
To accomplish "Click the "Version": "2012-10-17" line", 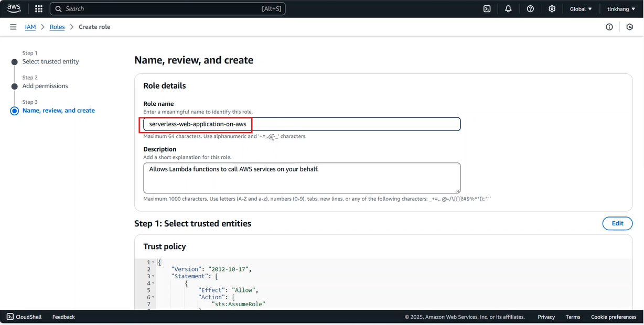I will (211, 269).
